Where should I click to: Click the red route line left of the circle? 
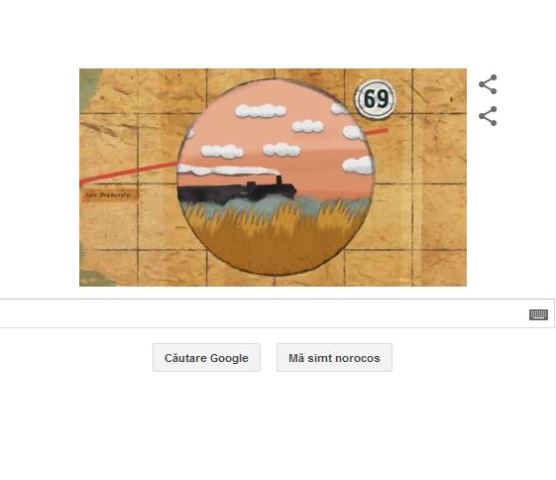(x=128, y=173)
